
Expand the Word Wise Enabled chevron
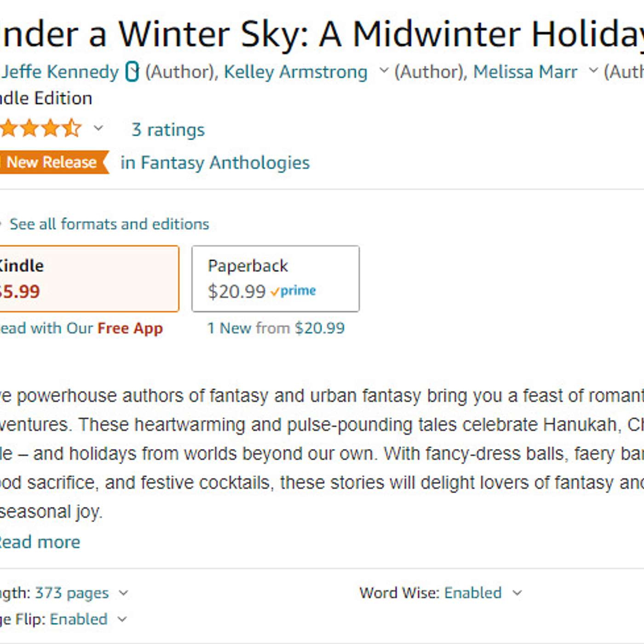coord(517,593)
